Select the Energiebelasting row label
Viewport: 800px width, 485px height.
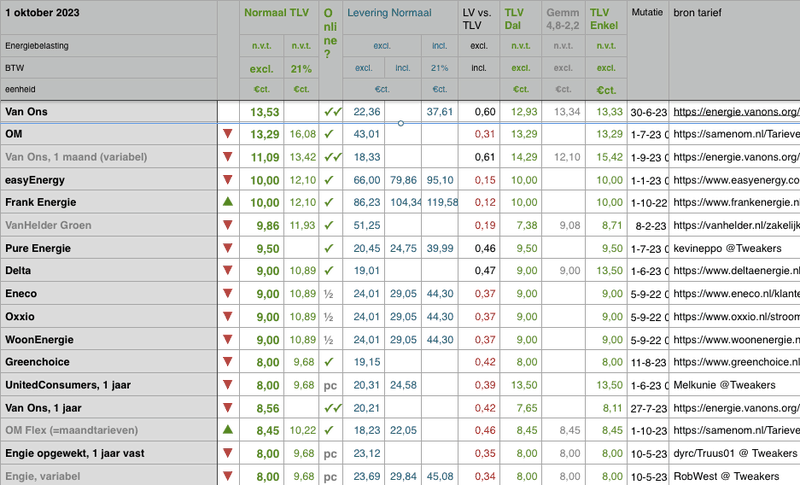tap(109, 46)
